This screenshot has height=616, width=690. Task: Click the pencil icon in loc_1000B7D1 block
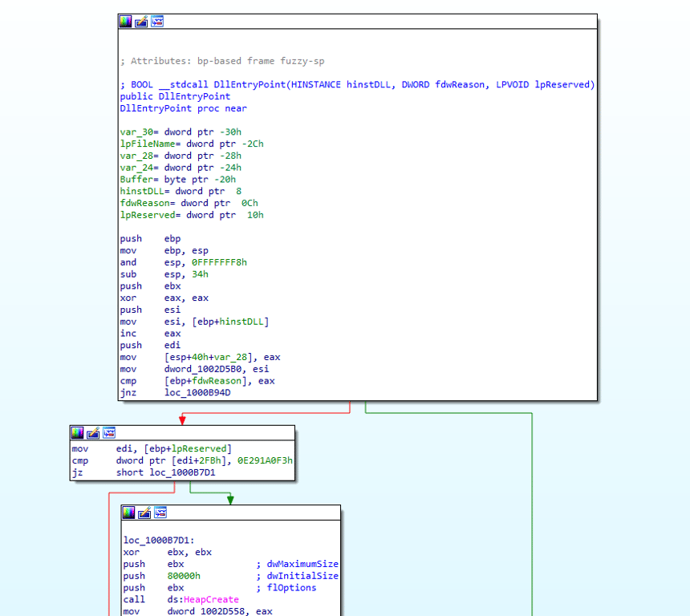[144, 513]
